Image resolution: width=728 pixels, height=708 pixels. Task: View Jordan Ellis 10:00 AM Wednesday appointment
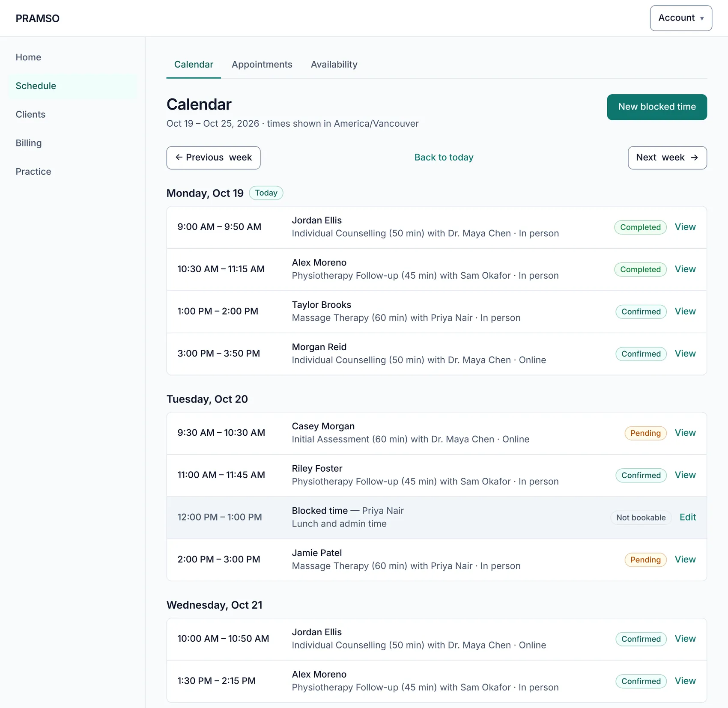685,639
